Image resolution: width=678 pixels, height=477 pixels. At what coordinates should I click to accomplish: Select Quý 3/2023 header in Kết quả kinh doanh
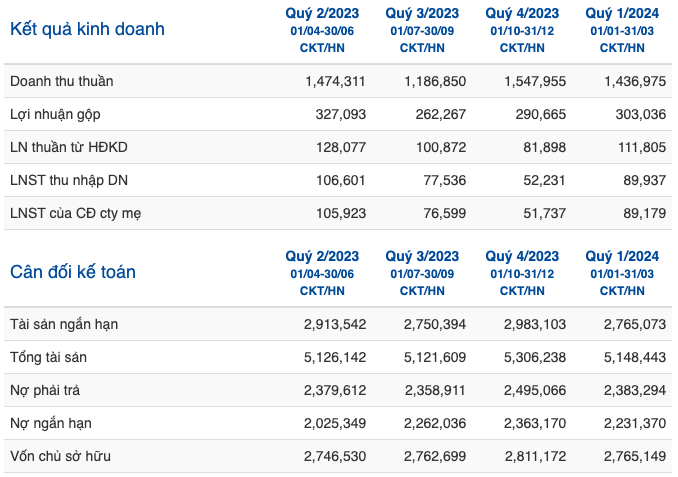tap(422, 13)
